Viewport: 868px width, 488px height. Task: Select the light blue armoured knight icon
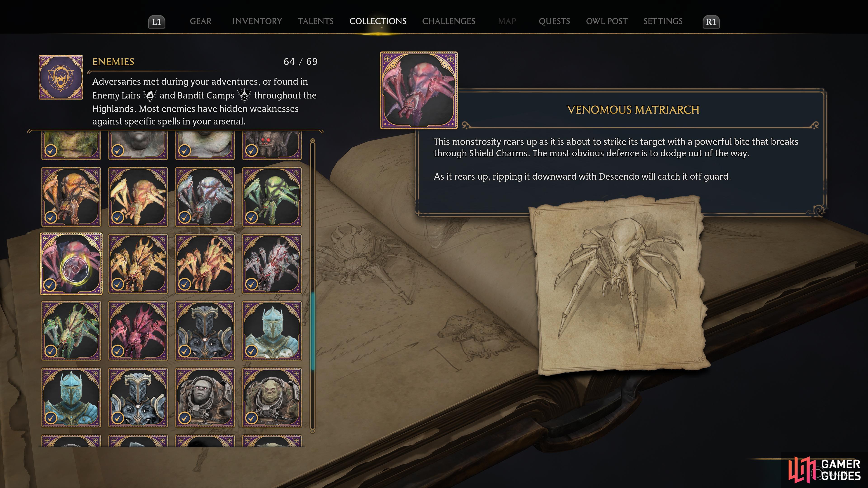click(x=272, y=330)
